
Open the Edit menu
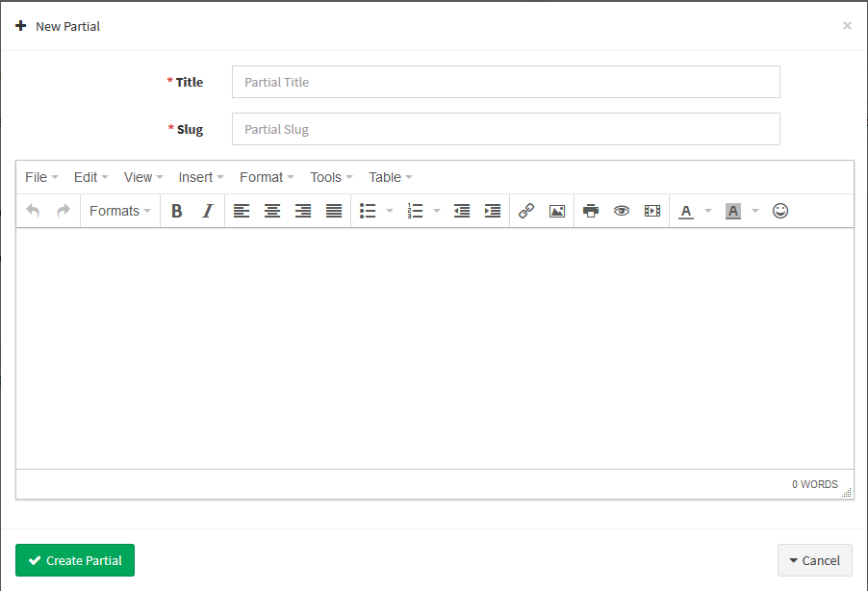tap(90, 177)
